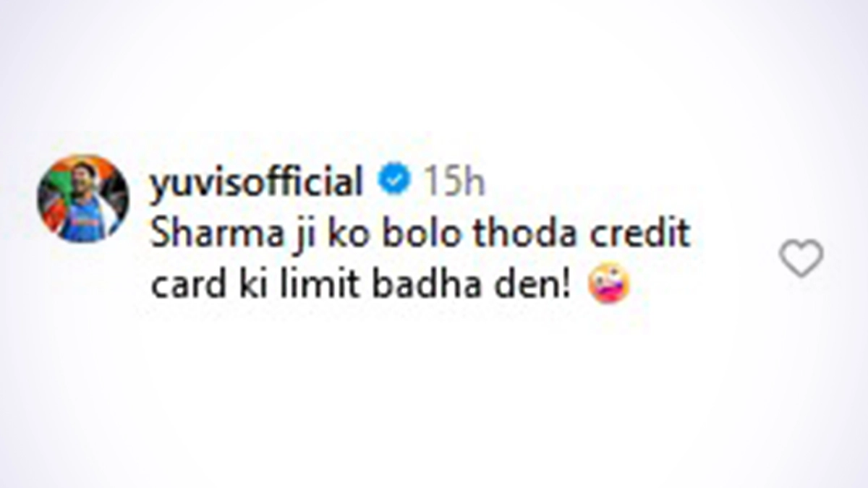
Task: Like the comment with the heart icon
Action: (801, 258)
